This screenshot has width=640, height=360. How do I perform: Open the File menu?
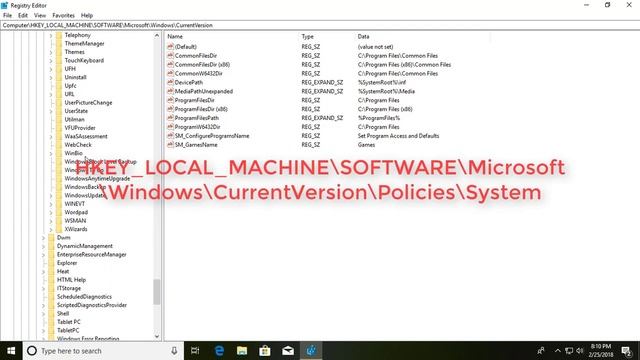pos(7,15)
